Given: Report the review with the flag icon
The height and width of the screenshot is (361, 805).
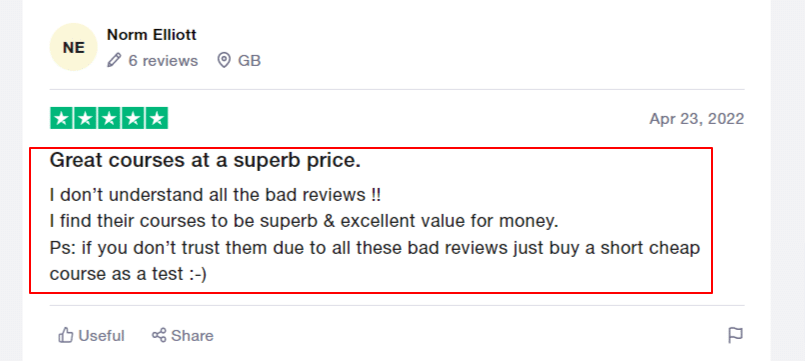Looking at the screenshot, I should click(736, 335).
